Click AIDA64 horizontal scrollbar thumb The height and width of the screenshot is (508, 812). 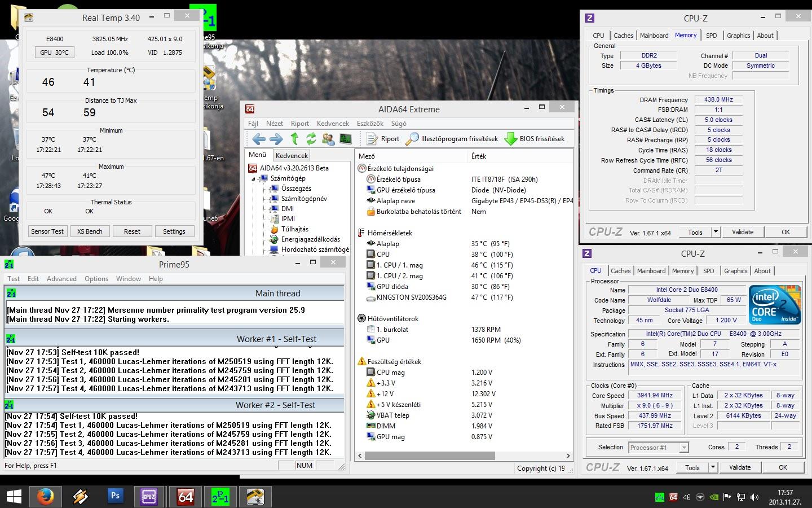coord(430,456)
